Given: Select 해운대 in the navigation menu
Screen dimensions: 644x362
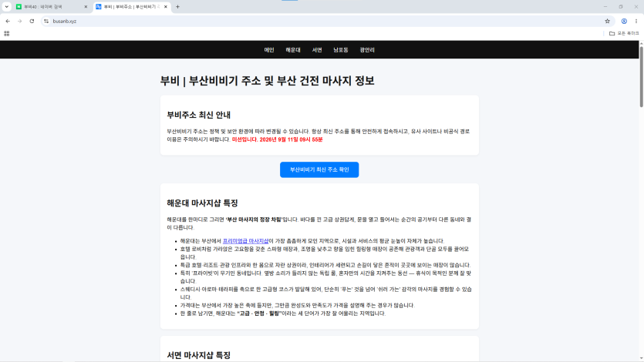Looking at the screenshot, I should pos(293,50).
